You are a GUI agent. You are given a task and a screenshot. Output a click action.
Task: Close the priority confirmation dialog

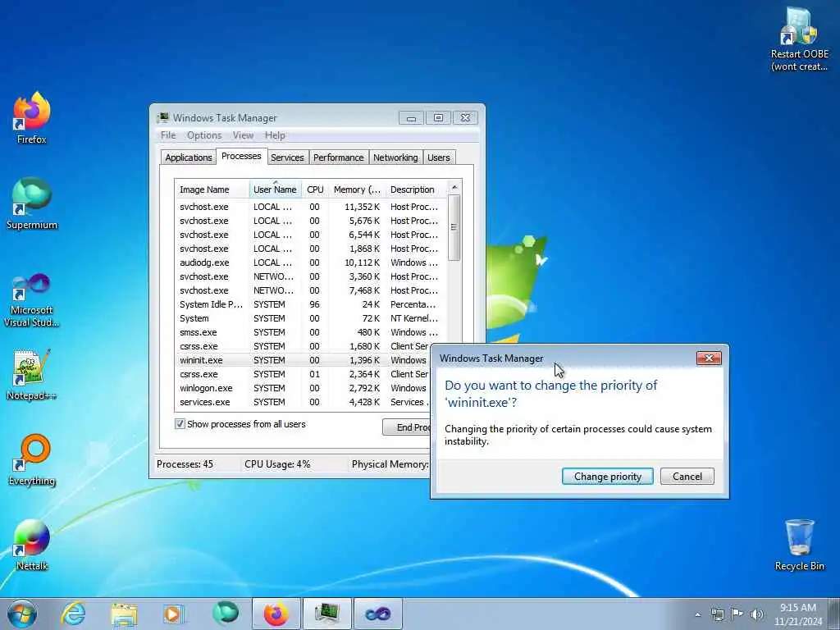(x=709, y=358)
